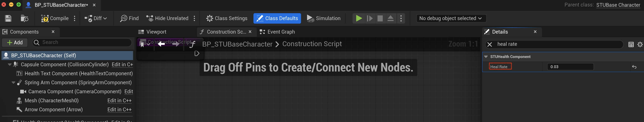Image resolution: width=644 pixels, height=122 pixels.
Task: Reset Heal Rate to its default value
Action: (634, 67)
